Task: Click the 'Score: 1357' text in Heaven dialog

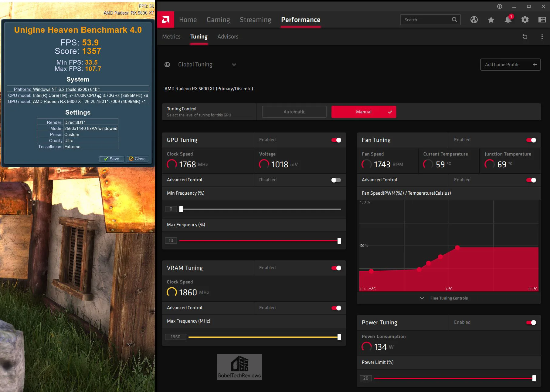Action: 78,51
